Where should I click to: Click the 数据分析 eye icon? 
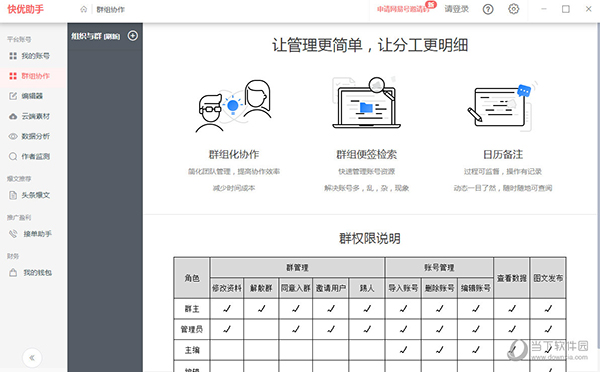13,136
